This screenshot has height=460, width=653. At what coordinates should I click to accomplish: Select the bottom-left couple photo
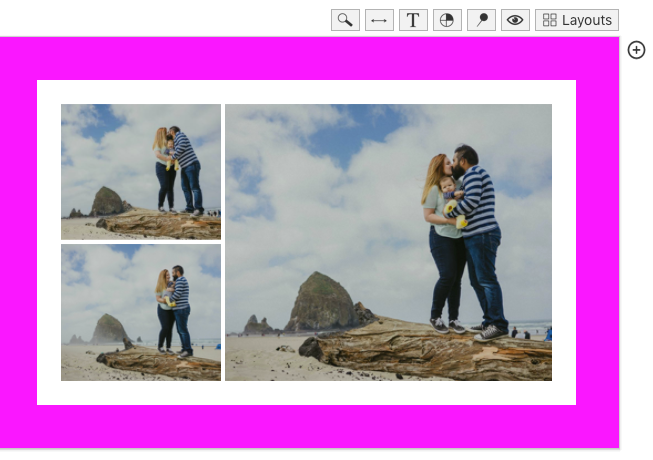[141, 312]
